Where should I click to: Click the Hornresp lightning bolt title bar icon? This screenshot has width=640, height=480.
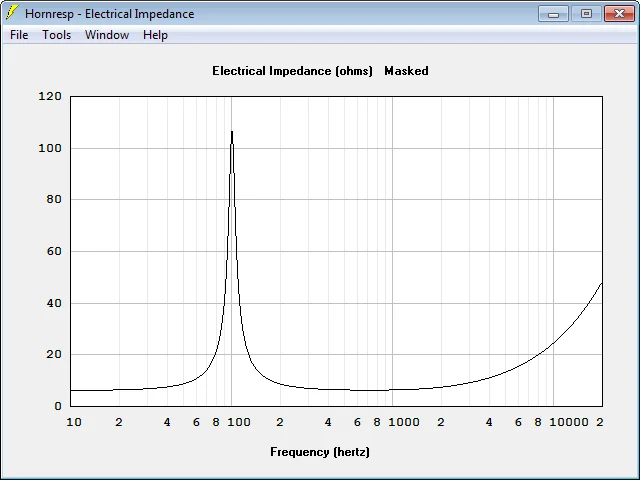coord(12,13)
